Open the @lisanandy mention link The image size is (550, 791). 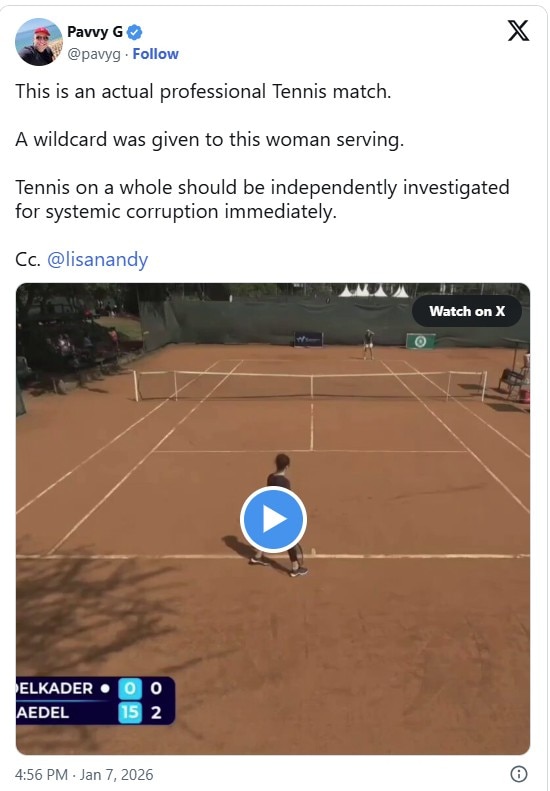click(97, 259)
